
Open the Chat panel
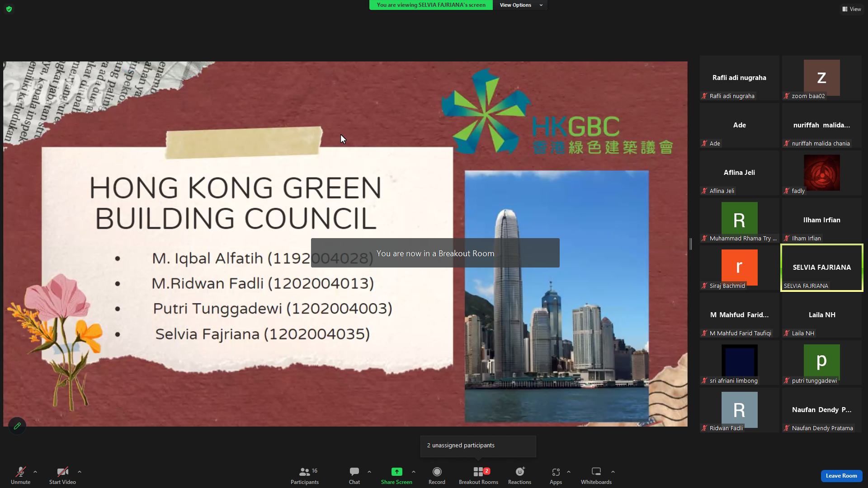click(x=354, y=475)
